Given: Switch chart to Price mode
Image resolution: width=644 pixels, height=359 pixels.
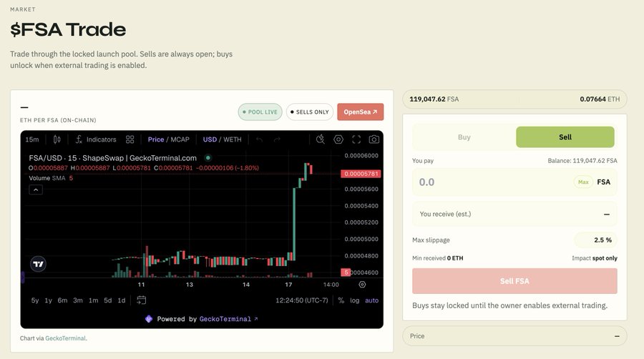Looking at the screenshot, I should 156,139.
